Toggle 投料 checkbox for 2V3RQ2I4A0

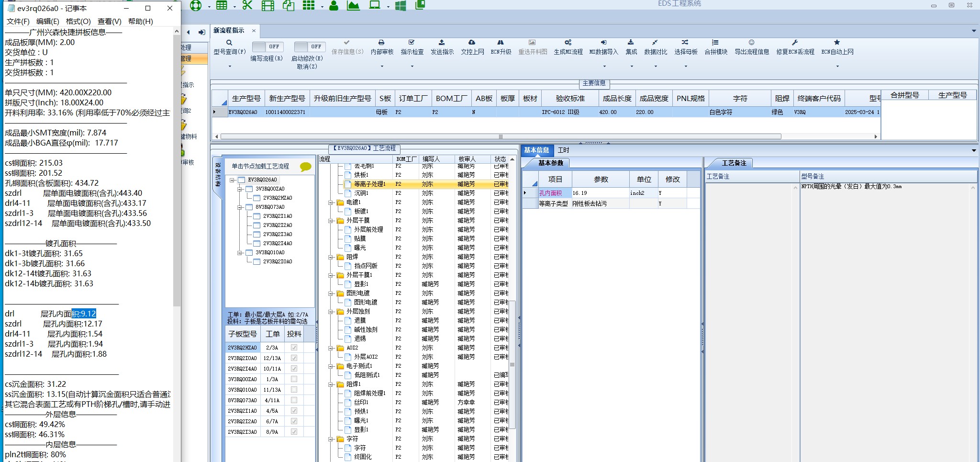click(x=294, y=369)
